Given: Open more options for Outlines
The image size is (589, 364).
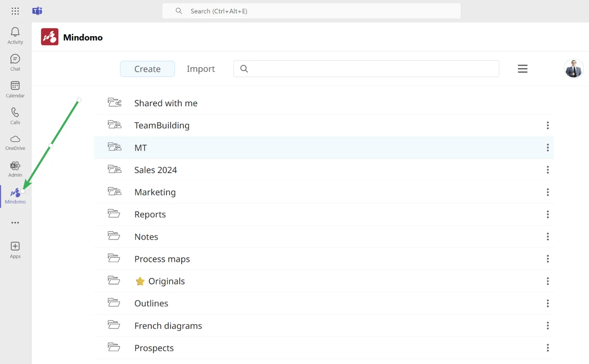Looking at the screenshot, I should point(548,303).
